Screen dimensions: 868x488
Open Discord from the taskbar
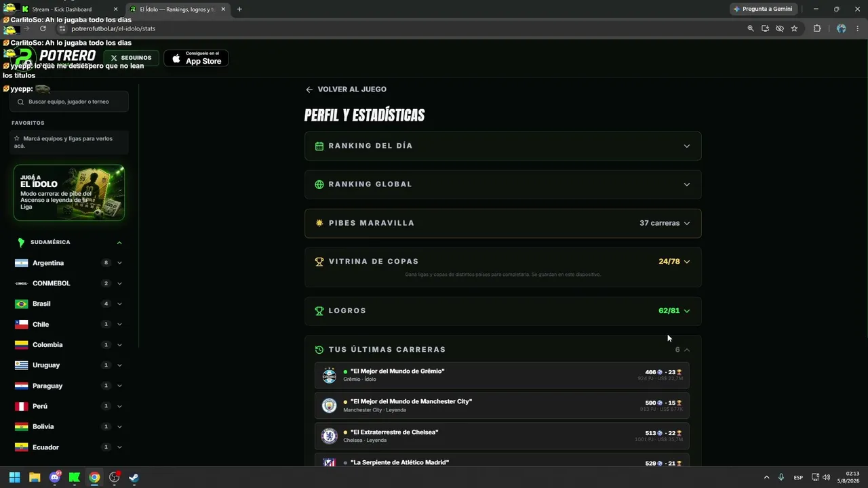coord(55,477)
